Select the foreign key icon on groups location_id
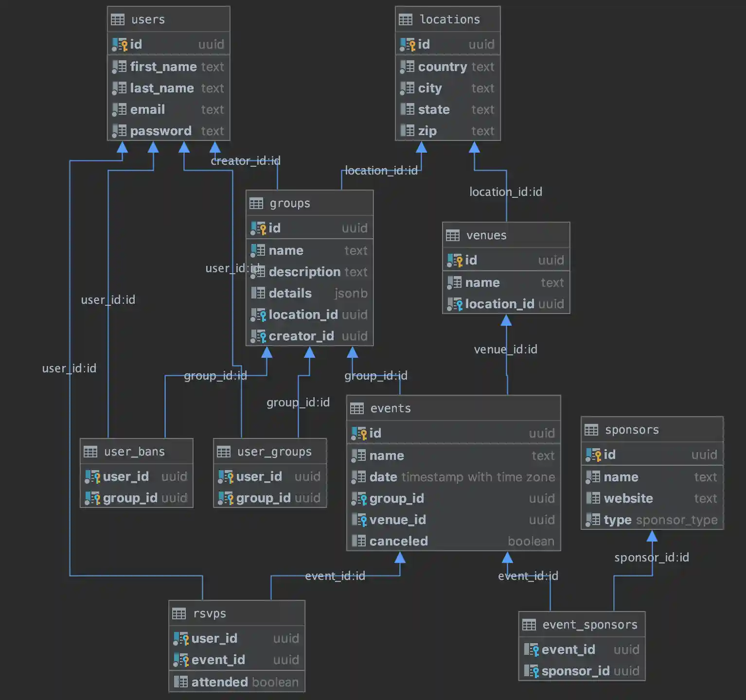 (258, 315)
